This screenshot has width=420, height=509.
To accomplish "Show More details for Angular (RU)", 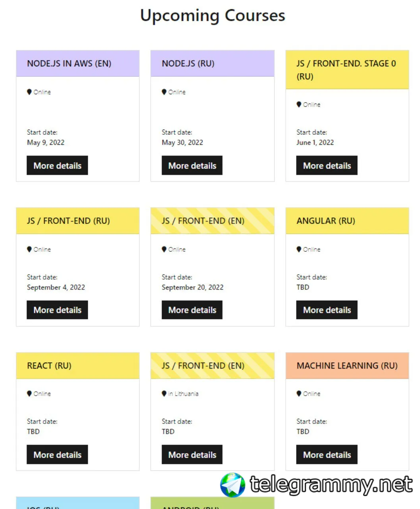I will tap(327, 310).
